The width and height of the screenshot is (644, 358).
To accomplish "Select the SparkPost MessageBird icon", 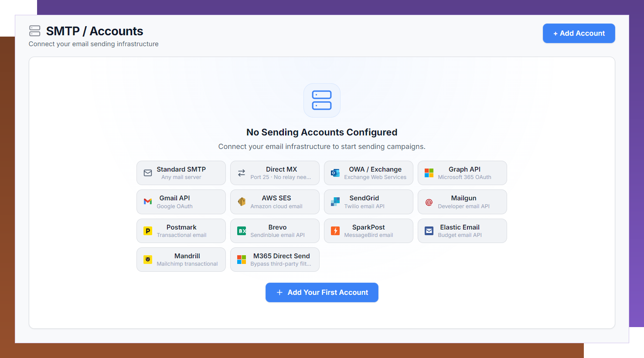I will (x=335, y=231).
